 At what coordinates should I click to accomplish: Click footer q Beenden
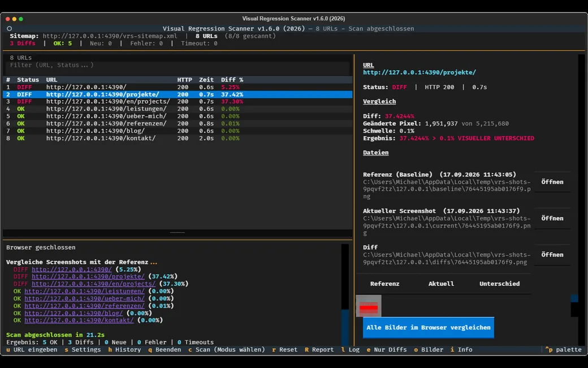165,350
